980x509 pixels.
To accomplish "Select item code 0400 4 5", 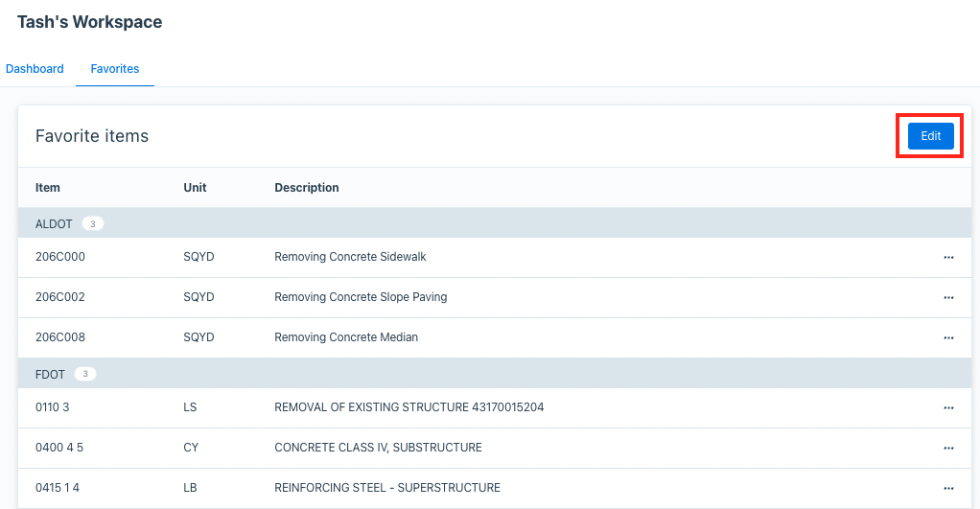I will tap(59, 448).
